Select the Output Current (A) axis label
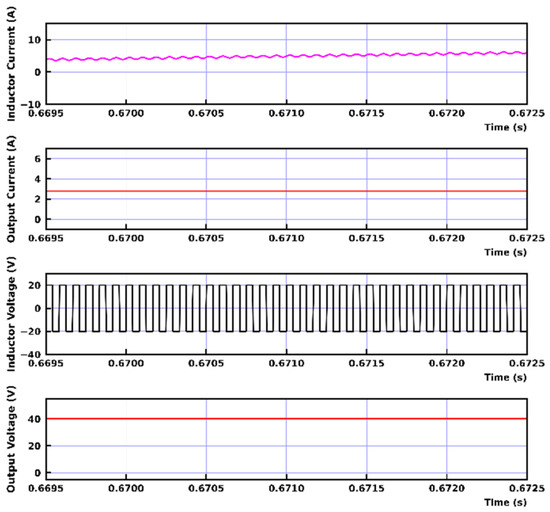The height and width of the screenshot is (512, 550). click(x=11, y=189)
